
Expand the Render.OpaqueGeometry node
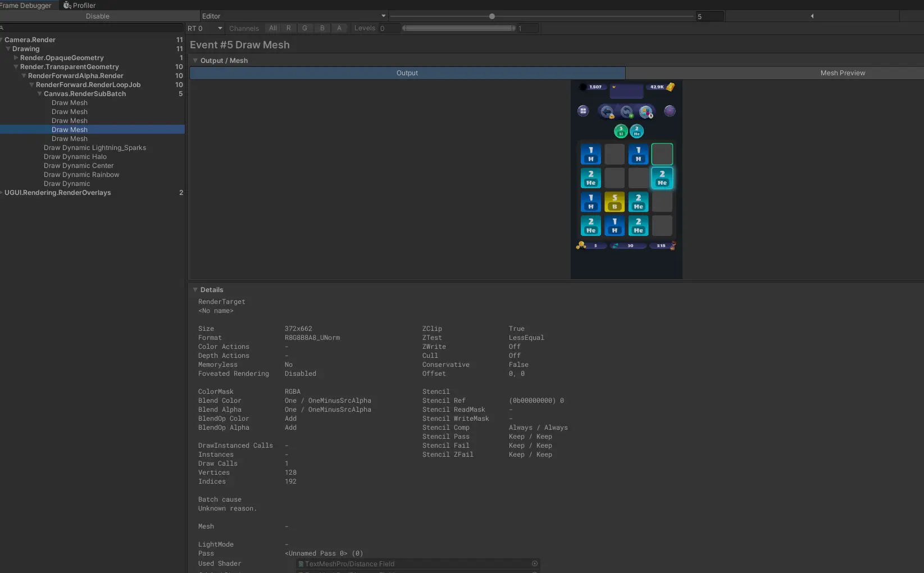[16, 58]
